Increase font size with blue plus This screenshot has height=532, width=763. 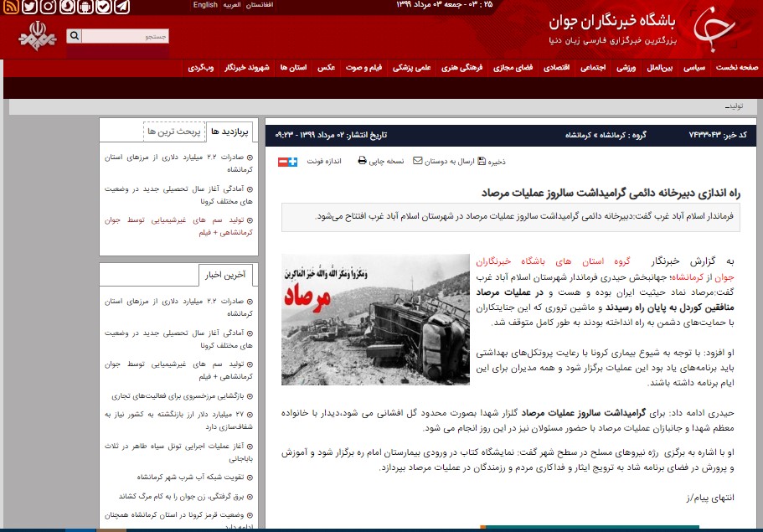(292, 162)
